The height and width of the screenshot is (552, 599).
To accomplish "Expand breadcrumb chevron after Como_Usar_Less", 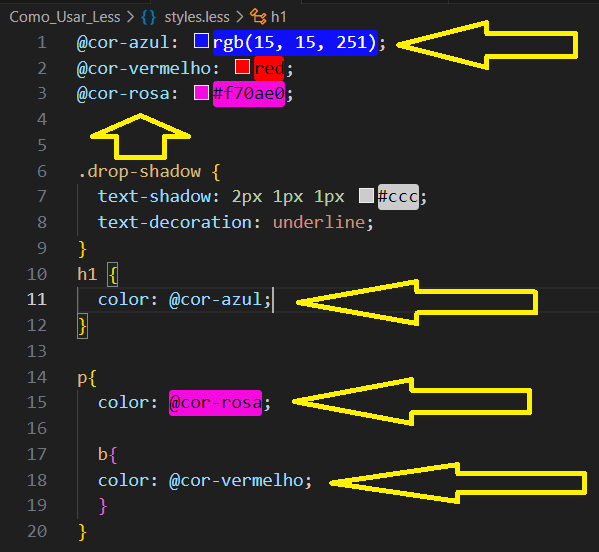I will 130,17.
